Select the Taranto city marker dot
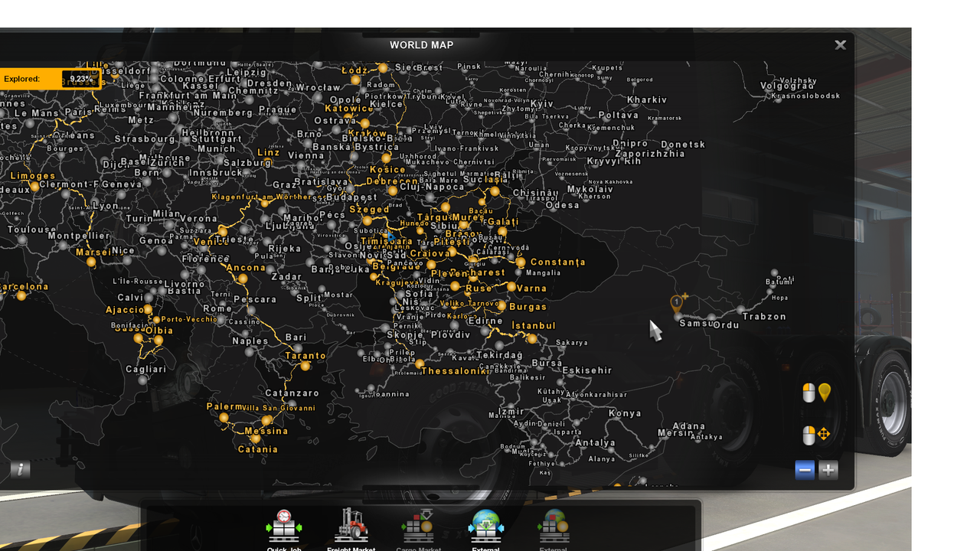 pos(305,366)
